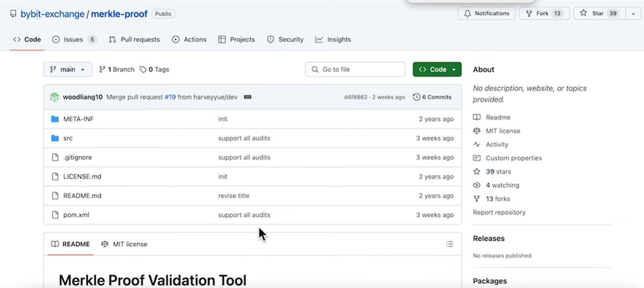This screenshot has height=288, width=644.
Task: Open the Releases section heading
Action: pyautogui.click(x=489, y=239)
